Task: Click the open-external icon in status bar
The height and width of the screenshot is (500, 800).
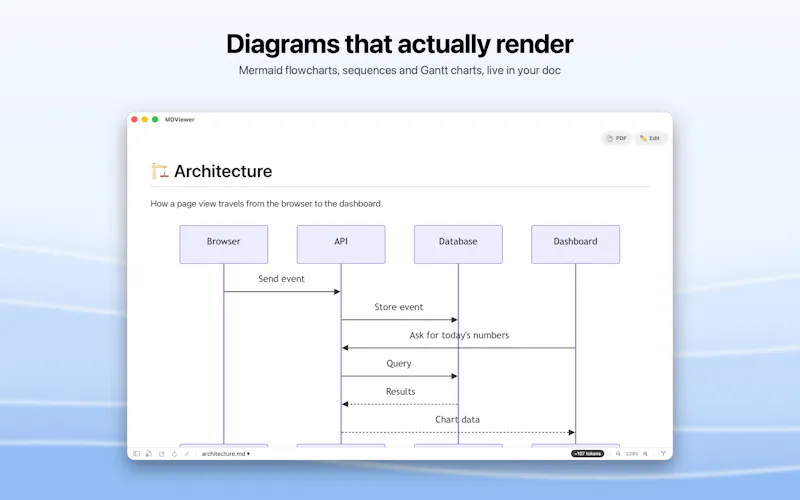Action: click(161, 454)
